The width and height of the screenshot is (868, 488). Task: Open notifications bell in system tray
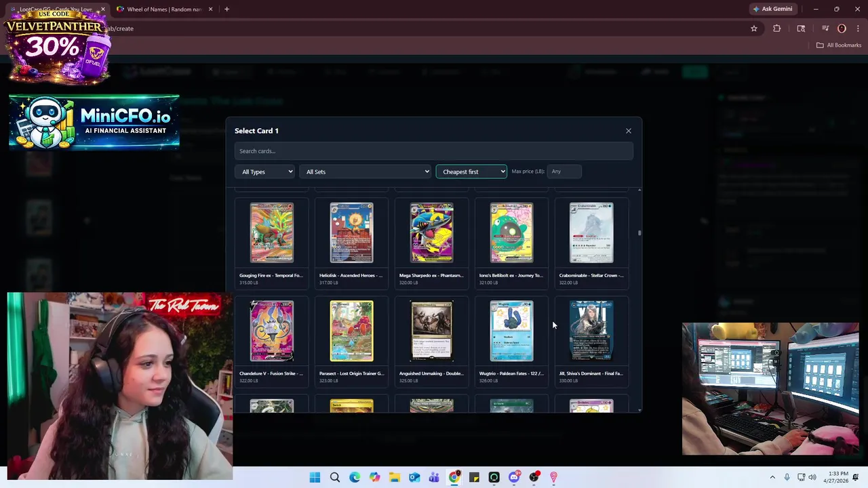856,478
